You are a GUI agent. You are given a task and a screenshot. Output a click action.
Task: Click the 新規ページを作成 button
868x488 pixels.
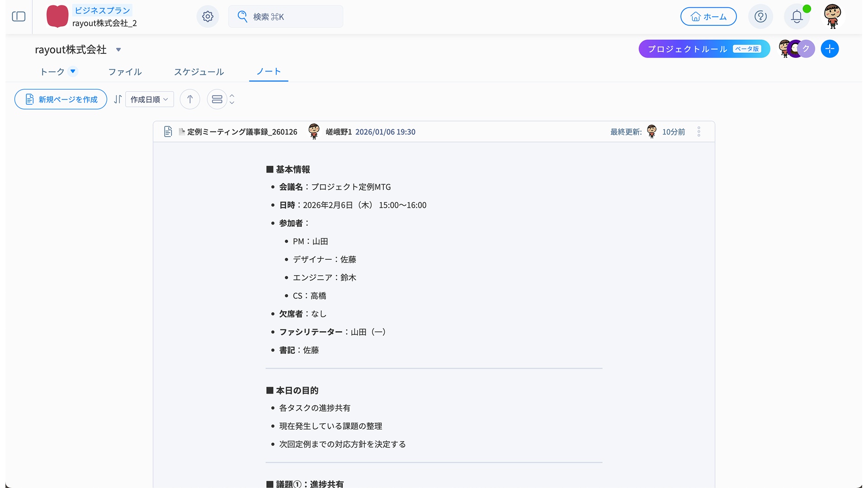pyautogui.click(x=61, y=99)
